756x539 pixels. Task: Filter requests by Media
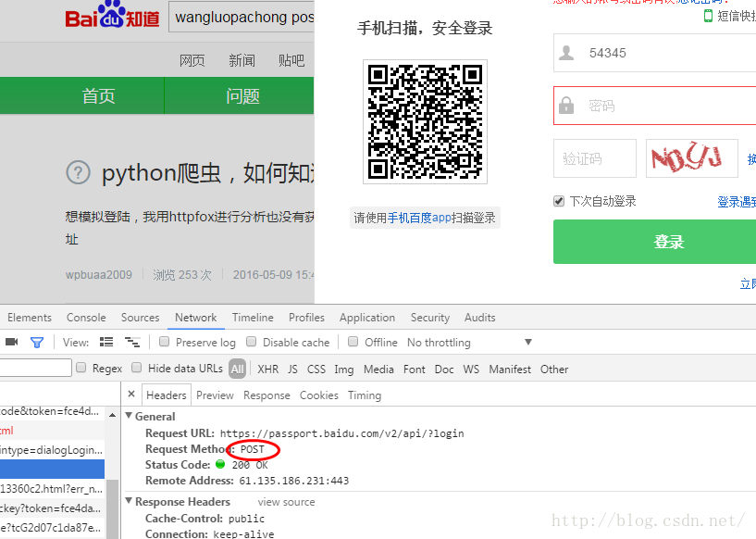378,370
